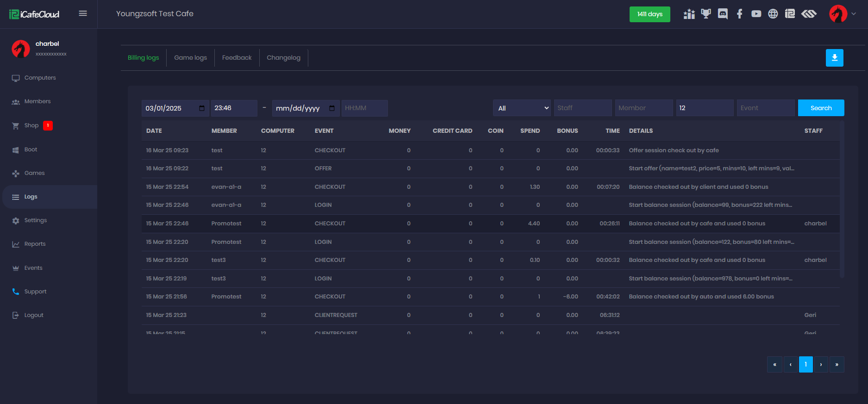Click the green 1411 days button
The height and width of the screenshot is (404, 868).
[x=649, y=14]
